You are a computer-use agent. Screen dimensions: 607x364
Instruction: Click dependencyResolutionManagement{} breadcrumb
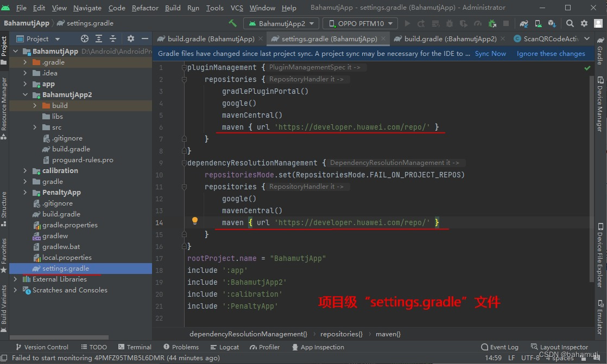(248, 334)
